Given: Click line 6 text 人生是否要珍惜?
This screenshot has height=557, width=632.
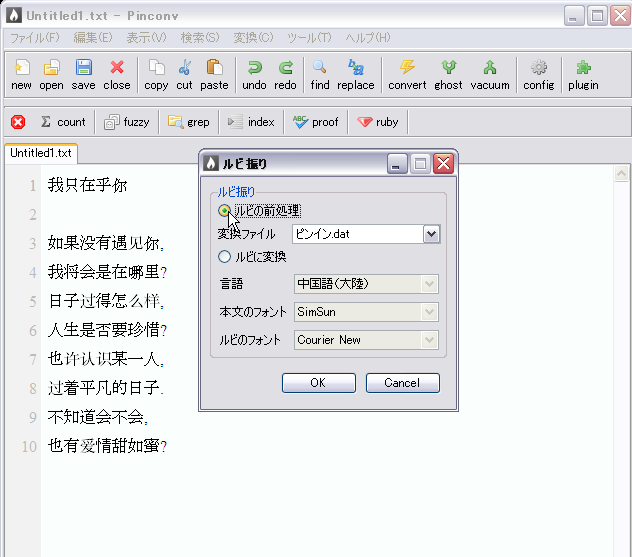Looking at the screenshot, I should (x=107, y=330).
